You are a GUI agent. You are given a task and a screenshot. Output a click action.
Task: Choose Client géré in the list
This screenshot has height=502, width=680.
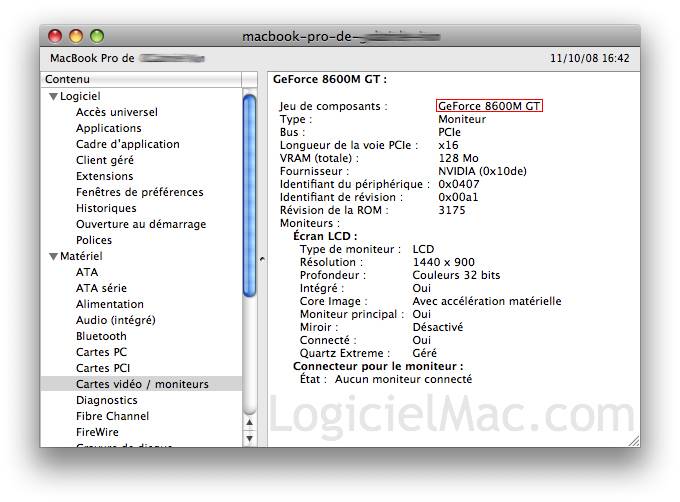(x=105, y=160)
